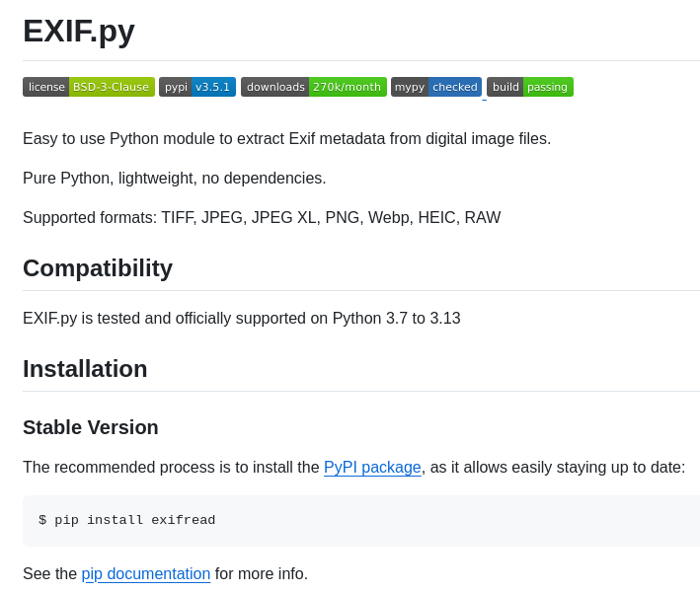Image resolution: width=700 pixels, height=593 pixels.
Task: Click the 'Python 3.7 to 3.13' sentence
Action: [242, 318]
